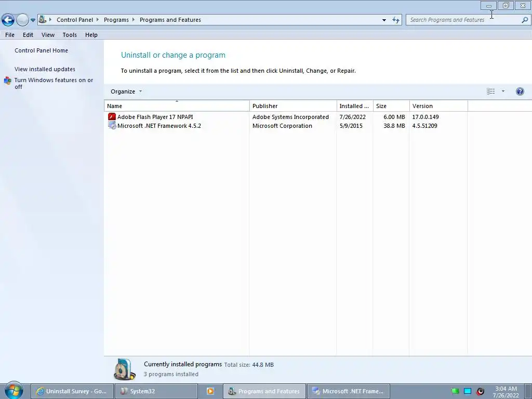Open the more view options arrow
The width and height of the screenshot is (532, 399).
[503, 91]
